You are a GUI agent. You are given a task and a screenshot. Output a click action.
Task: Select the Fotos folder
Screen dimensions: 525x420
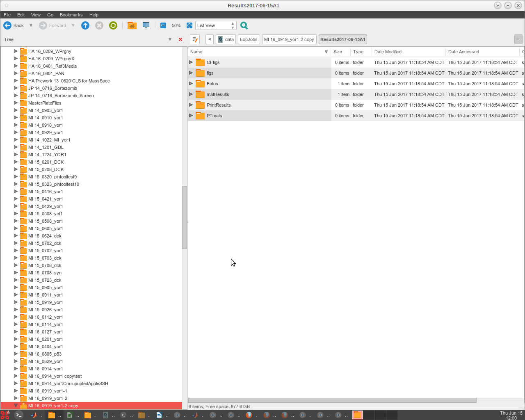pos(212,84)
